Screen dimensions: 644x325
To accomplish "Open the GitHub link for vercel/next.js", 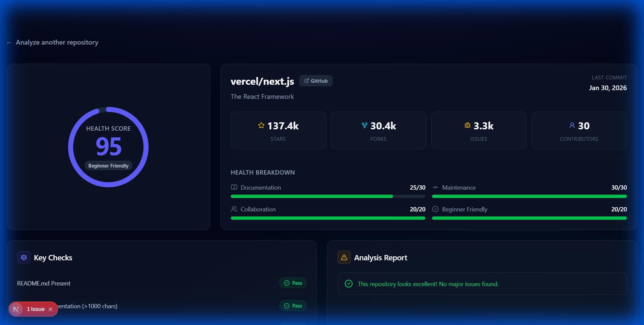I will click(x=316, y=81).
